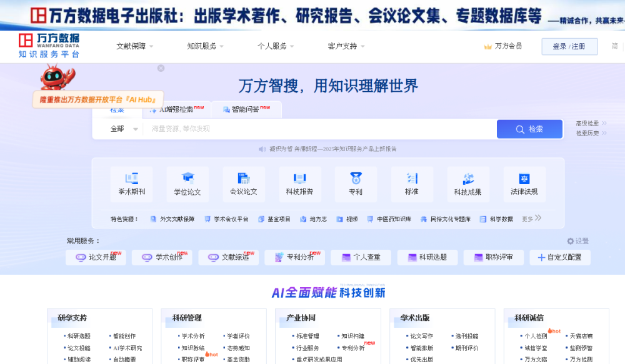Screen dimensions: 625x364
Task: Open 论文写作 under 学术出版
Action: [421, 336]
